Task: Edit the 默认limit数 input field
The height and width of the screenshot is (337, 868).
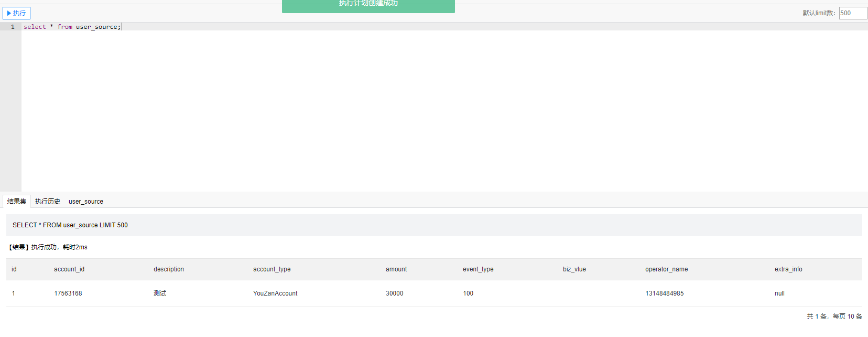Action: pos(853,13)
